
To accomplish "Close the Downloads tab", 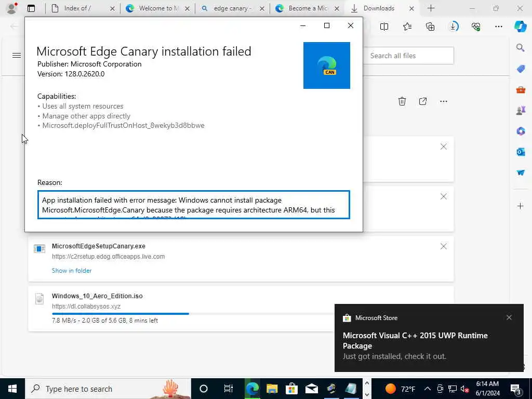I will (x=411, y=8).
